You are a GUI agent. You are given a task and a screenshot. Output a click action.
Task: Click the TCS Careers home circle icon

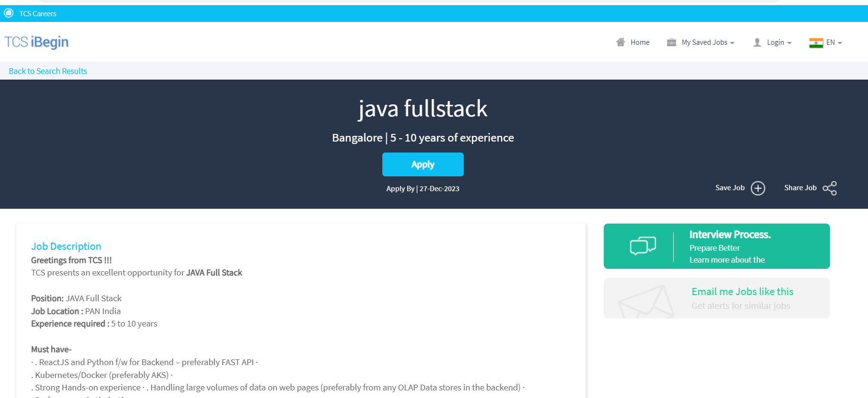pyautogui.click(x=9, y=13)
